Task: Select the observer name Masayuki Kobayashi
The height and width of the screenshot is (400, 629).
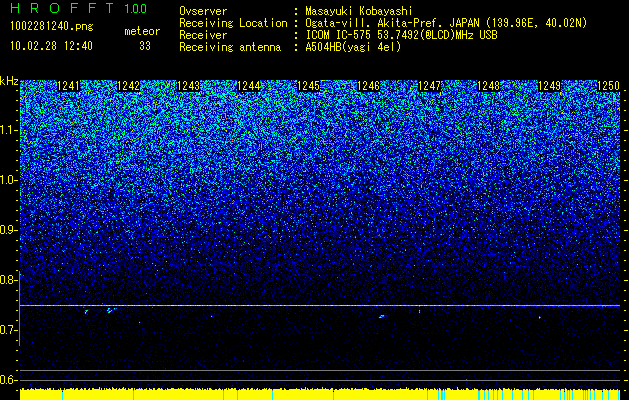Action: [x=359, y=11]
